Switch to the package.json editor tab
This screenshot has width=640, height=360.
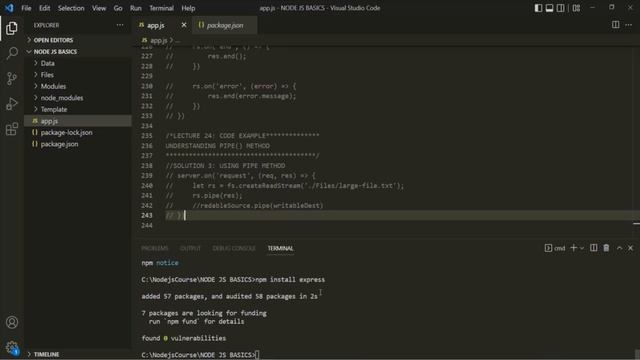point(225,25)
